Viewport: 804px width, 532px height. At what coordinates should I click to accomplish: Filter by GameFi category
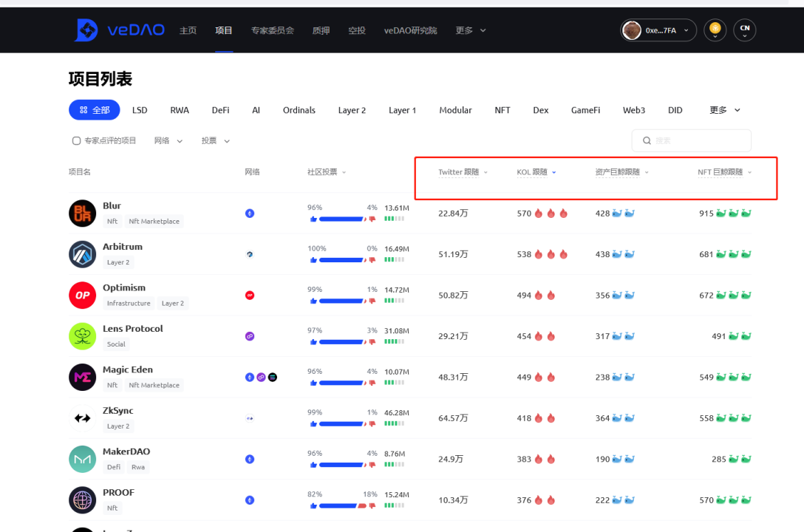(x=585, y=110)
